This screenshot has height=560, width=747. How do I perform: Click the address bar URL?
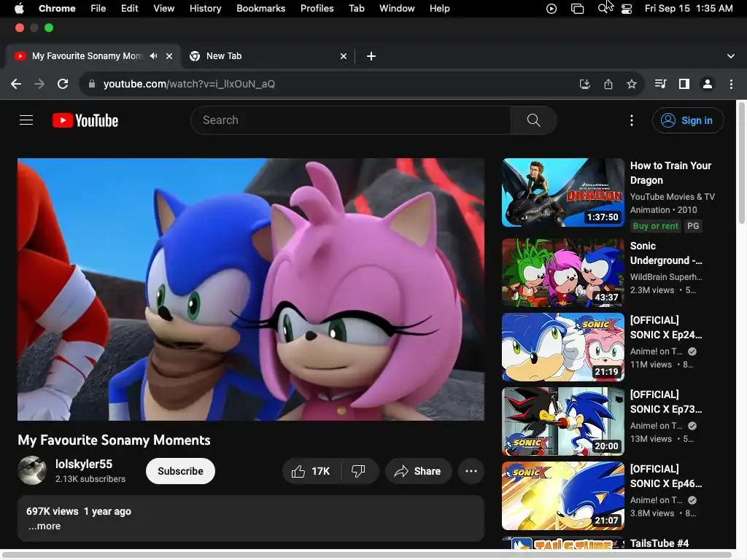tap(189, 84)
